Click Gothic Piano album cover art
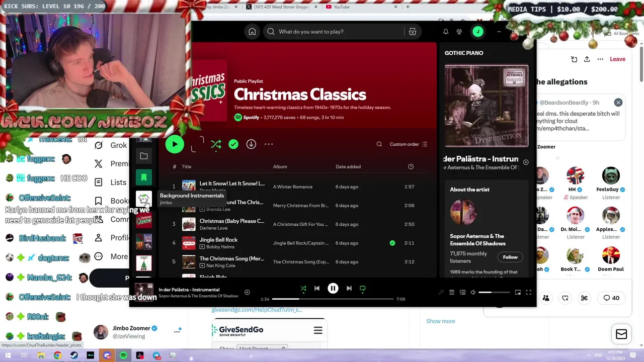 (x=487, y=106)
